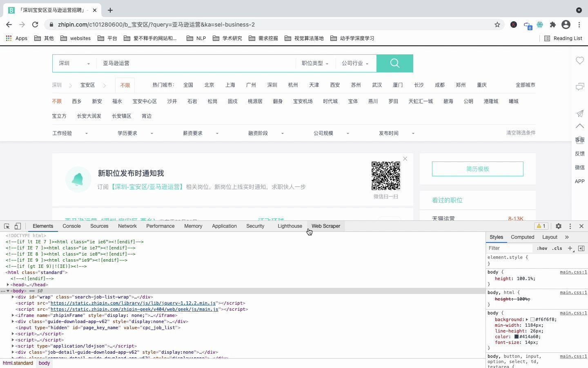
Task: Toggle the computed styles sidebar pane icon
Action: (x=581, y=248)
